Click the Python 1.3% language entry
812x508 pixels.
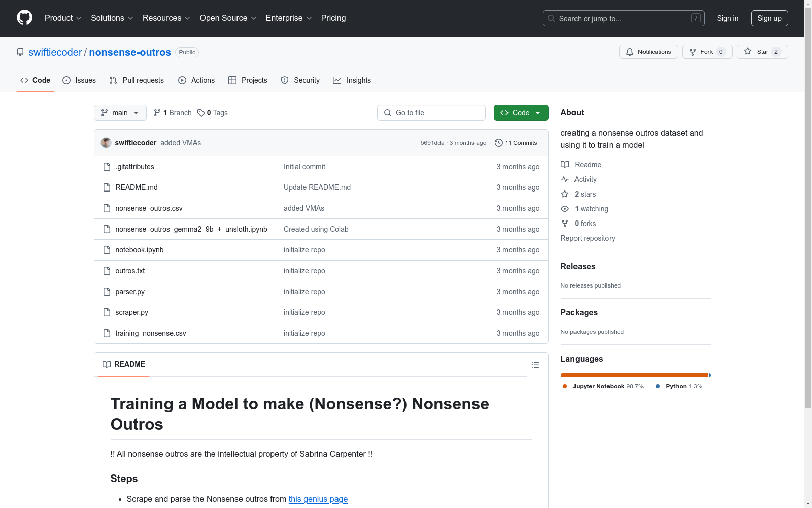pos(679,386)
